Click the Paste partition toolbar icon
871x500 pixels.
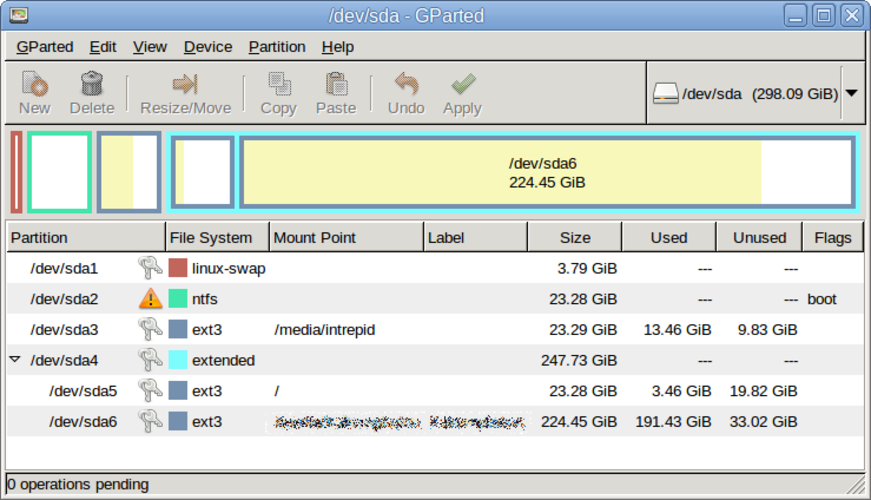336,84
